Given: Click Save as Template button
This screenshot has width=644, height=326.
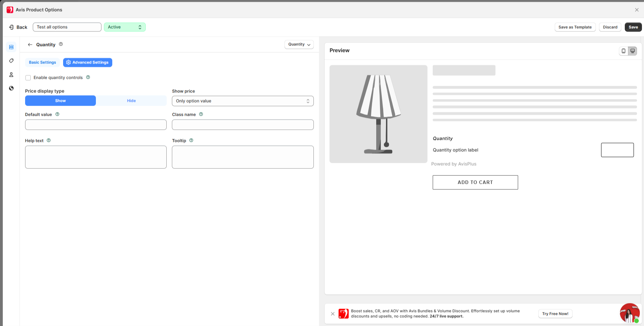Looking at the screenshot, I should pyautogui.click(x=575, y=27).
